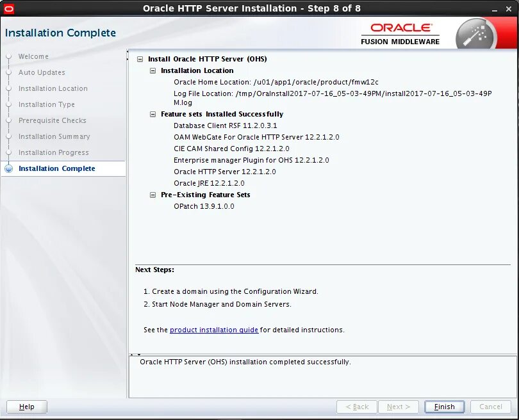Select OAM WebGate For Oracle HTTP Server entry

tap(256, 137)
